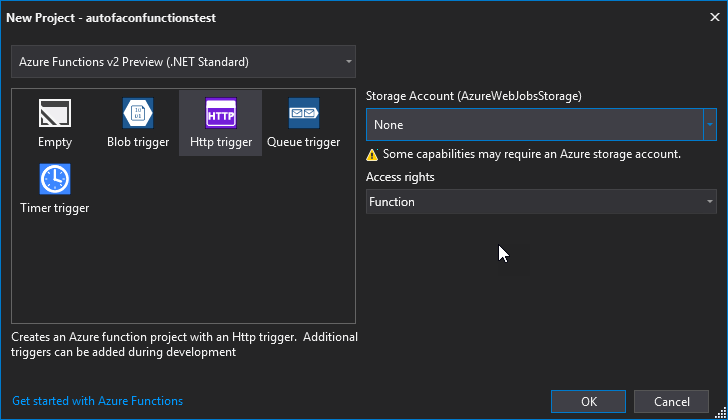Open the Storage Account field showing None

[x=535, y=124]
